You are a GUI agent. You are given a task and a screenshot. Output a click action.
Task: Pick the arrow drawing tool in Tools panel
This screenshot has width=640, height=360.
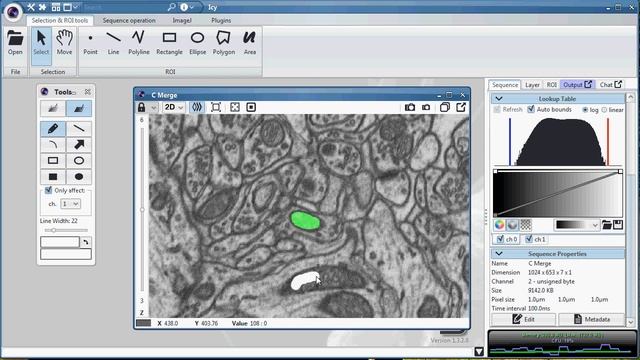[79, 144]
